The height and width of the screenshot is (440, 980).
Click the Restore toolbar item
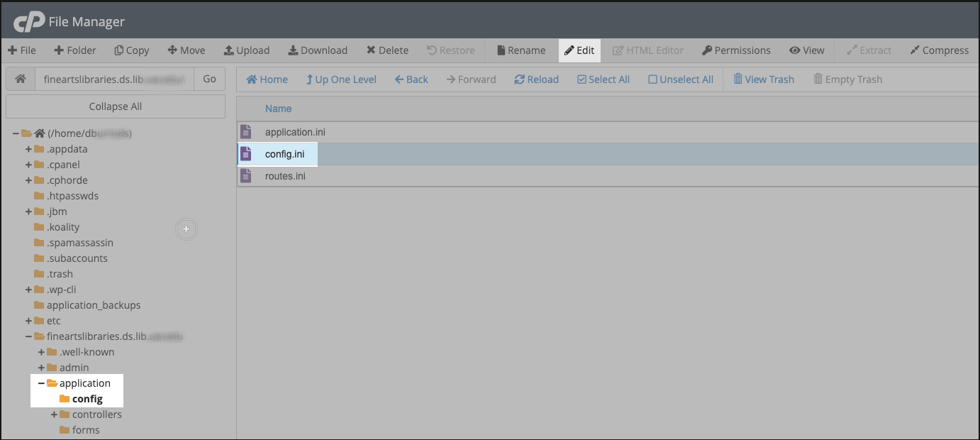(x=451, y=50)
